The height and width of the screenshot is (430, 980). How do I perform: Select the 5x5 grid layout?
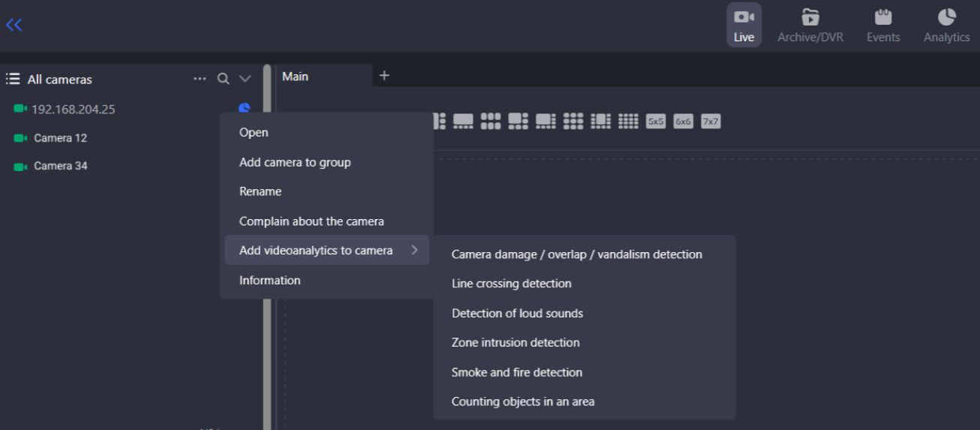(656, 121)
